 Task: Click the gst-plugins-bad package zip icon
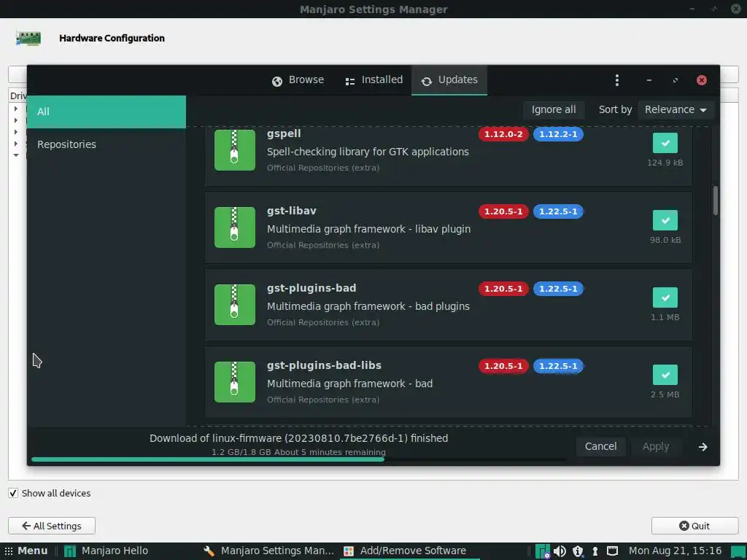[x=234, y=305]
